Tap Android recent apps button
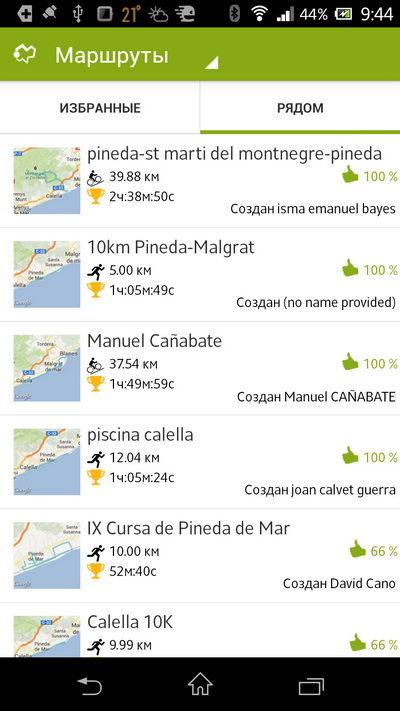 pos(311,684)
